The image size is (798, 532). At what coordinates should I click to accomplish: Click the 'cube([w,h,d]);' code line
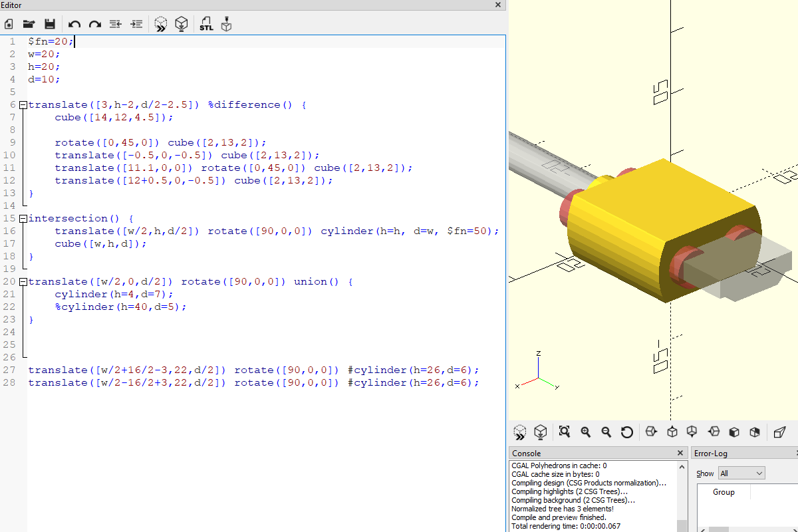[100, 244]
